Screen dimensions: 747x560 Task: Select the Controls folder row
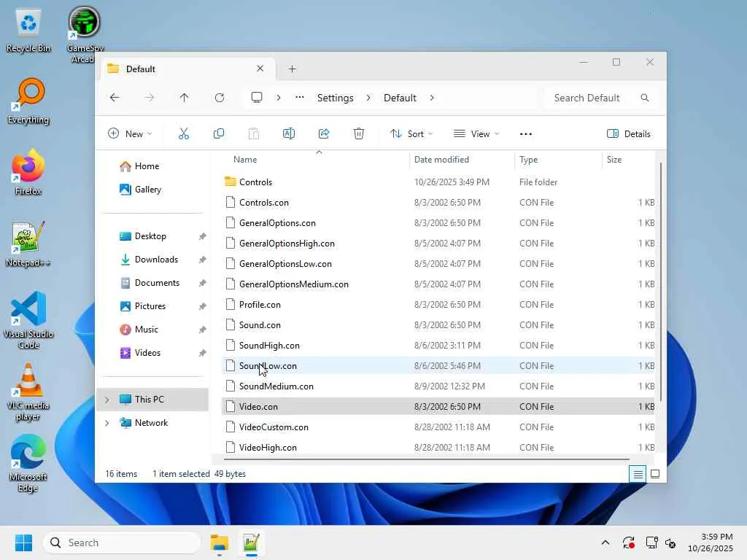[438, 182]
